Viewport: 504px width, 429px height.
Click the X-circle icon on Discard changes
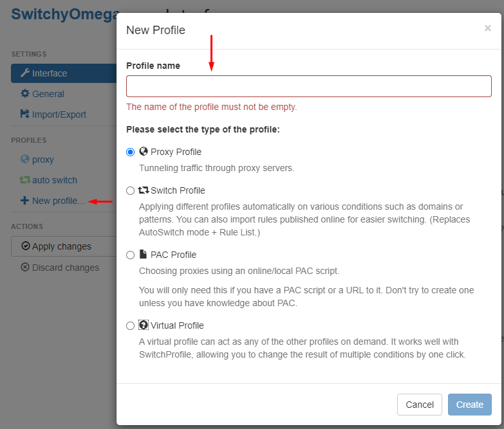(x=24, y=267)
